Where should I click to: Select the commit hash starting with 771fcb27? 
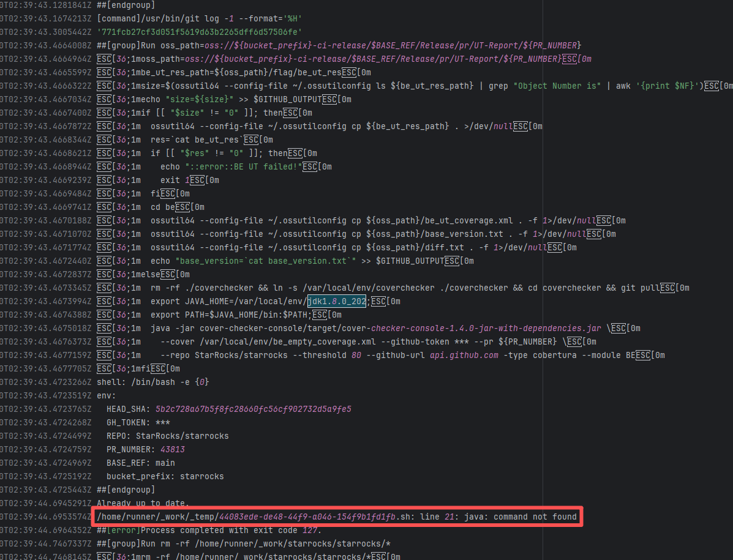[200, 32]
